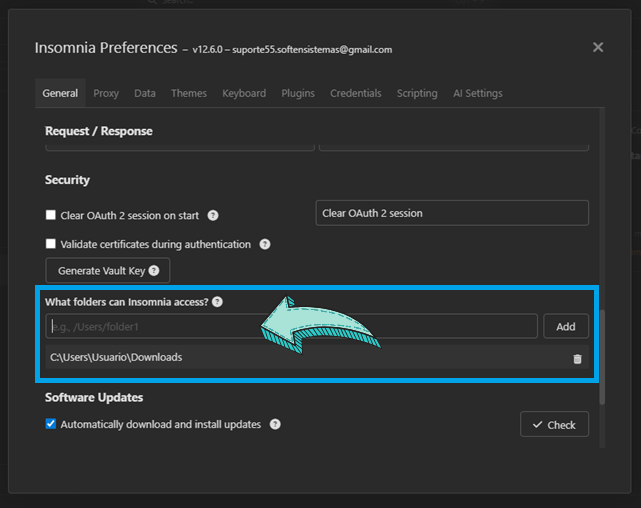Switch to the Plugins tab
The height and width of the screenshot is (508, 641).
tap(298, 93)
